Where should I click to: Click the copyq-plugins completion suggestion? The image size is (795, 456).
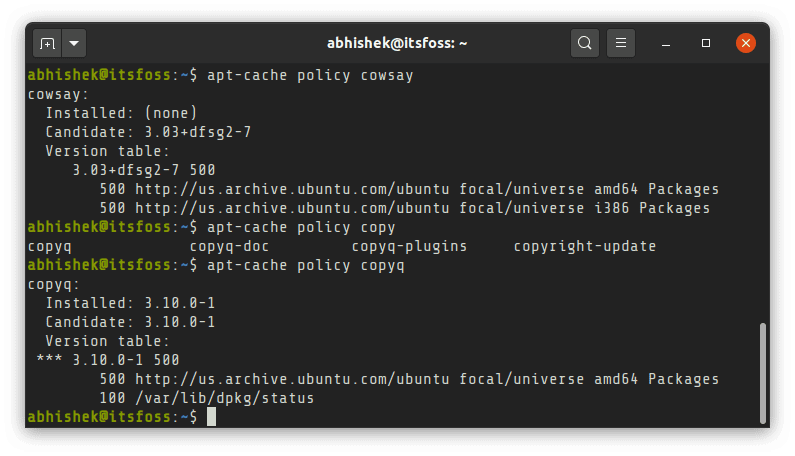click(x=408, y=246)
